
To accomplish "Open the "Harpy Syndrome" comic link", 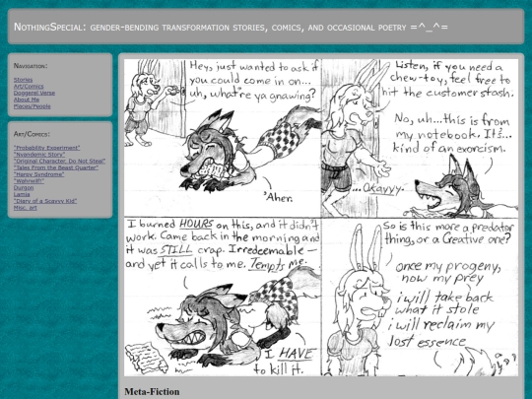I will [39, 174].
